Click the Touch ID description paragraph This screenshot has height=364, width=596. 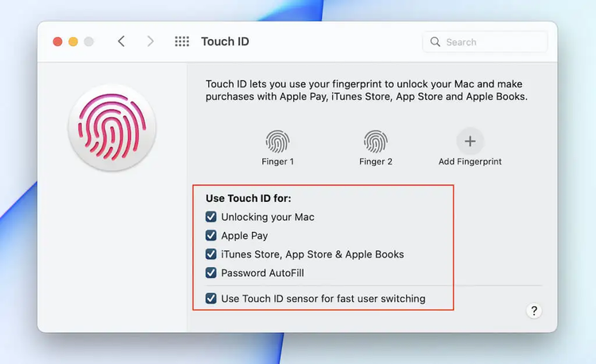pyautogui.click(x=366, y=90)
